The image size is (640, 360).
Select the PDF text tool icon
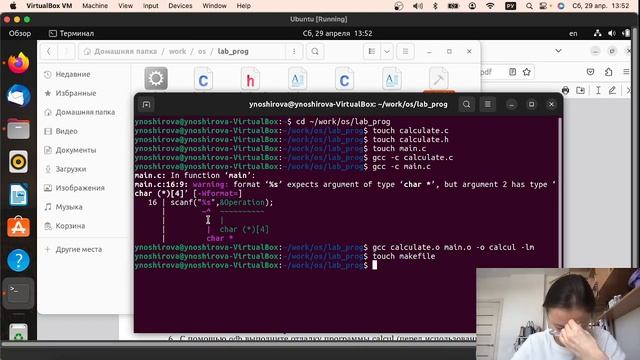click(x=598, y=90)
